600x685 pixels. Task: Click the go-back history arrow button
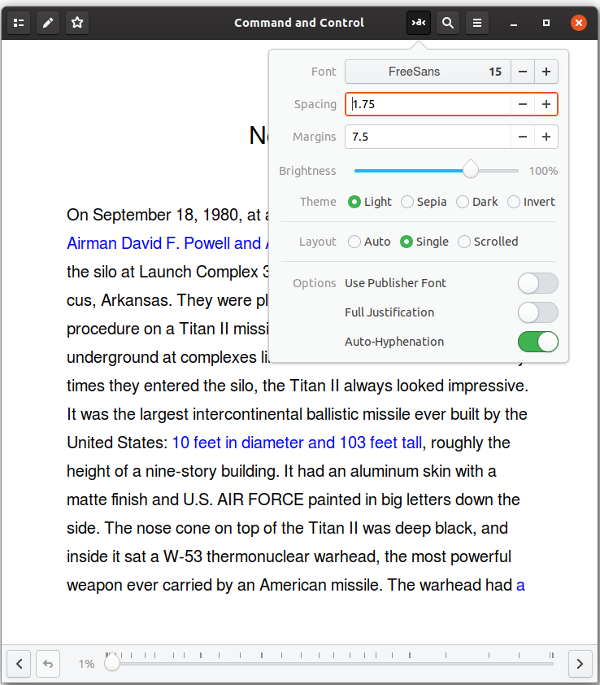point(48,663)
